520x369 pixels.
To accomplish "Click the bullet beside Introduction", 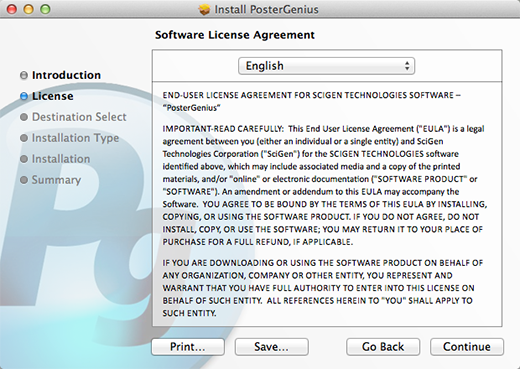I will point(24,75).
